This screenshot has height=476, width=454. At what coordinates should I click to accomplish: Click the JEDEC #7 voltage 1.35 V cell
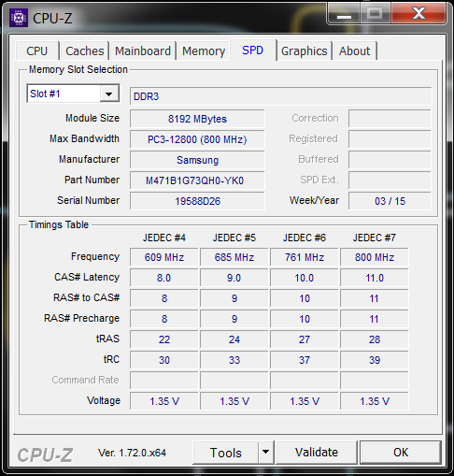point(375,401)
